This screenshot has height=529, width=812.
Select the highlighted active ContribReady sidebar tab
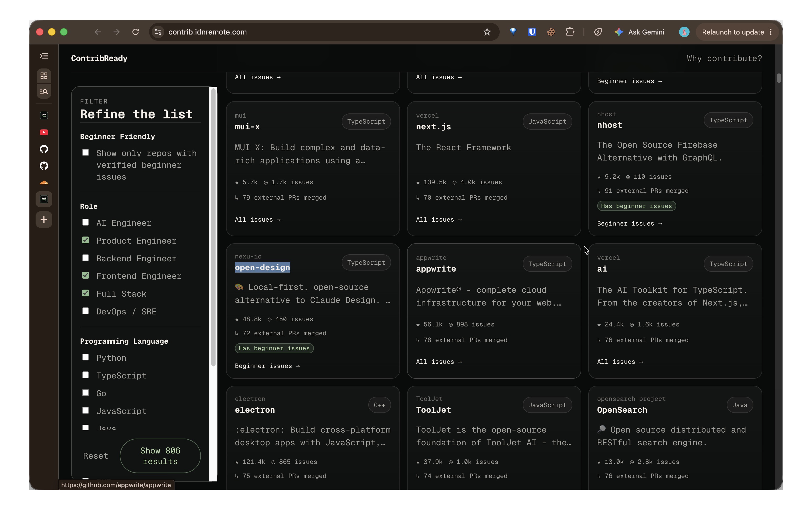(x=44, y=199)
